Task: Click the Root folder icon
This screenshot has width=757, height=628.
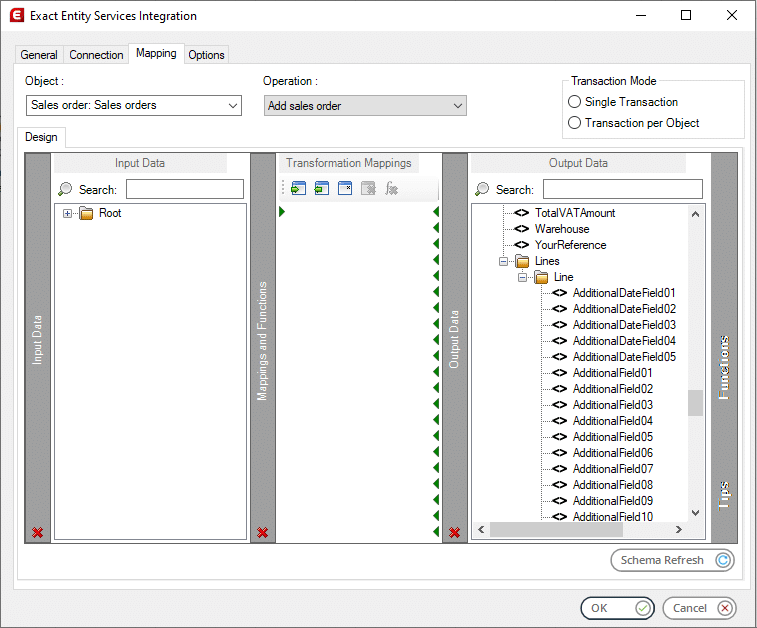Action: (x=86, y=213)
